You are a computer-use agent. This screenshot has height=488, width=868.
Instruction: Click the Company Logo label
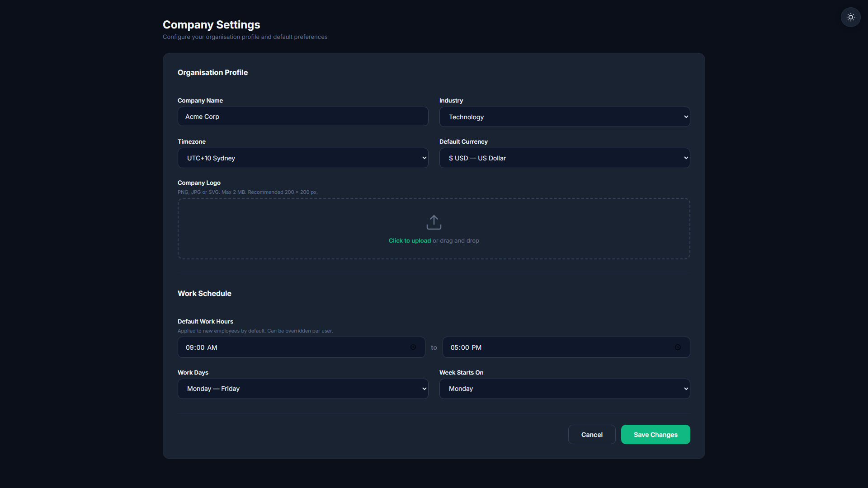pos(199,183)
